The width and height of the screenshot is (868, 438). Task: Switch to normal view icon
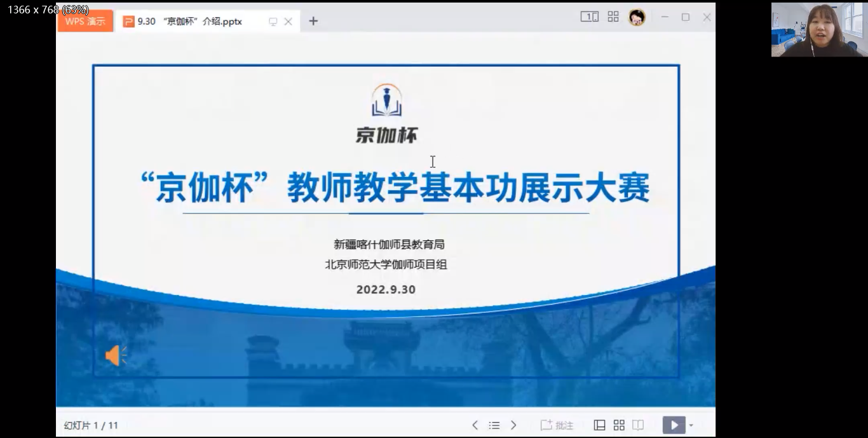pyautogui.click(x=599, y=425)
